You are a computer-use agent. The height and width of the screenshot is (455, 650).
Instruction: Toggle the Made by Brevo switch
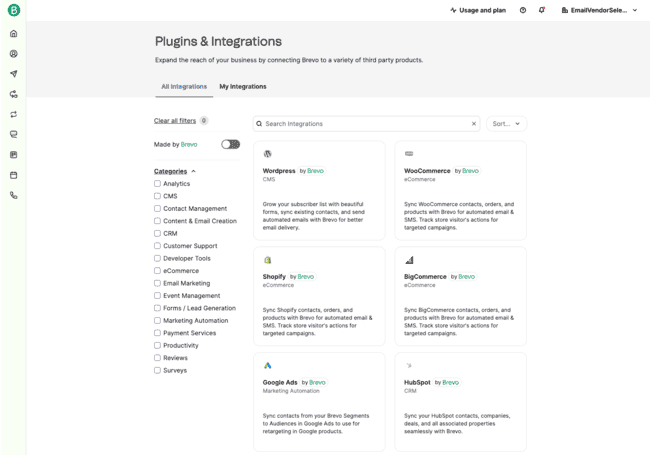pyautogui.click(x=230, y=144)
